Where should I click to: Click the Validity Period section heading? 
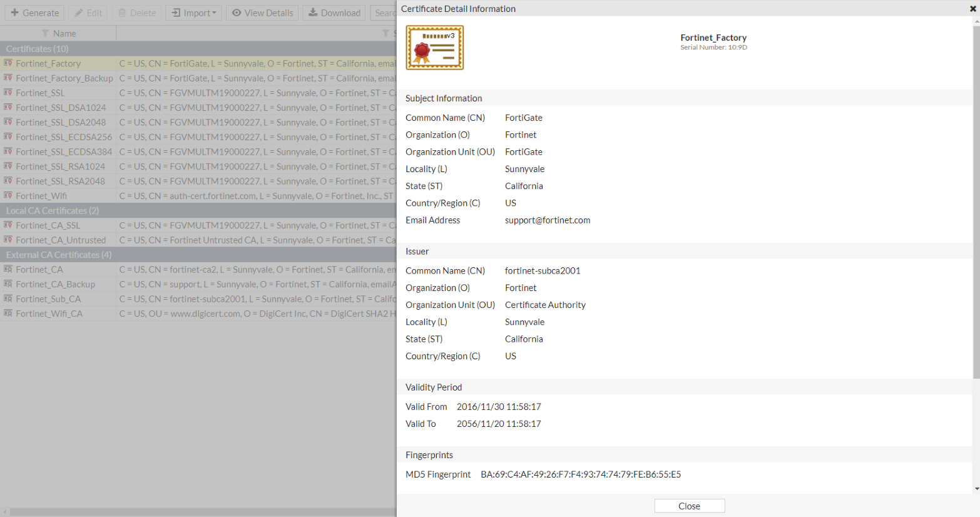click(x=434, y=387)
